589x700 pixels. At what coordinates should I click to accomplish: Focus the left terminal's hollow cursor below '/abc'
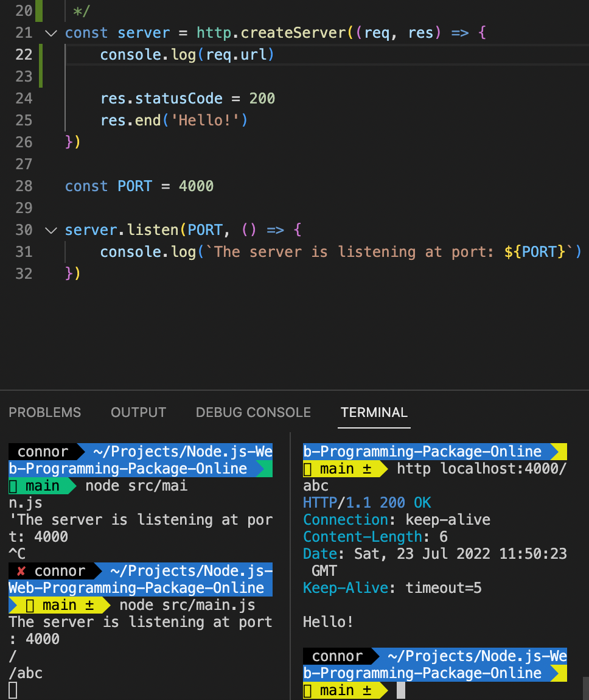point(13,690)
